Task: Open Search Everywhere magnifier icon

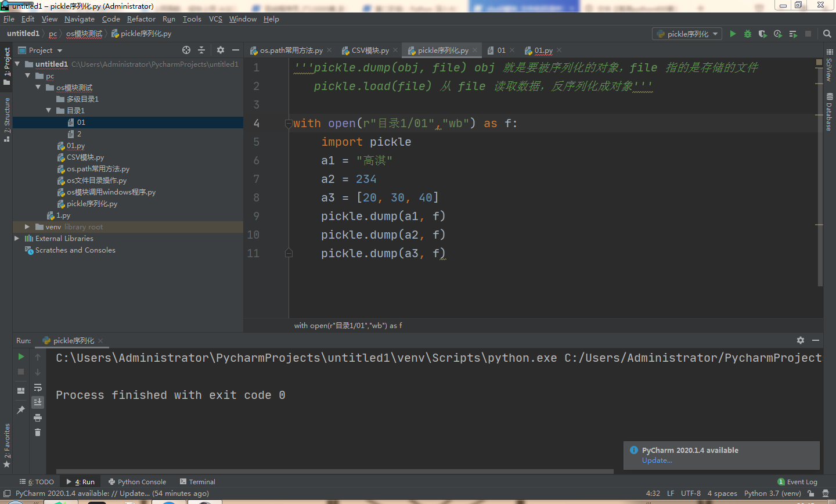Action: coord(827,34)
